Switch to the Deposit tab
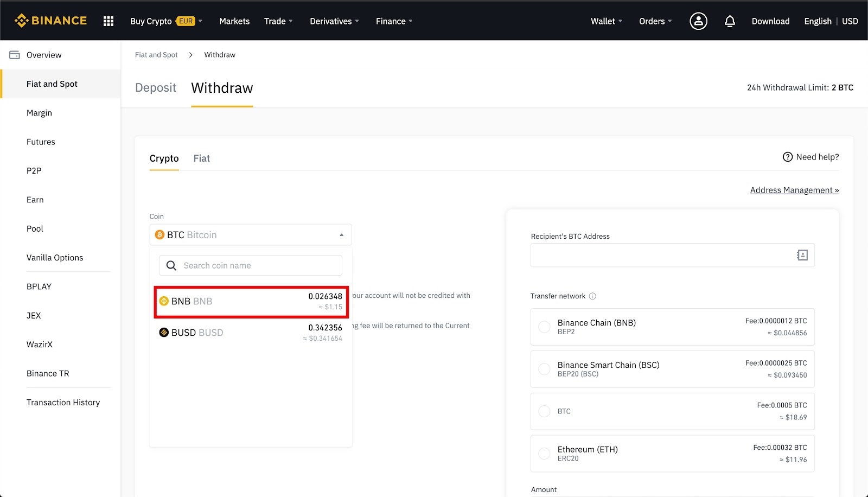 click(x=156, y=88)
